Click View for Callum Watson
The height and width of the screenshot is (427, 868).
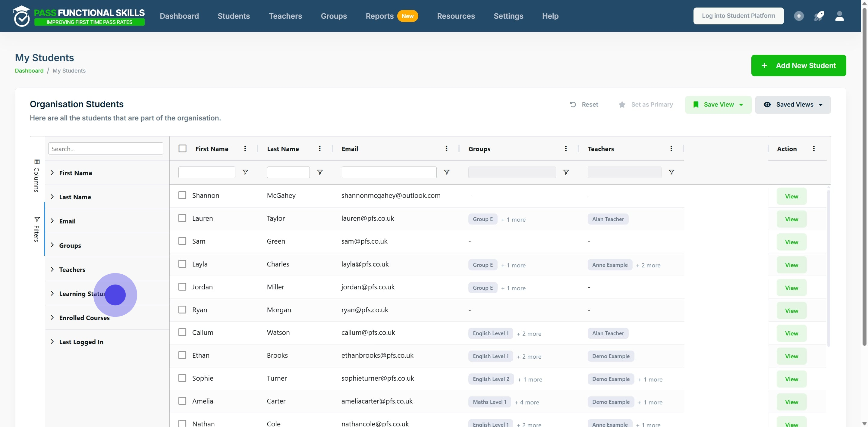point(791,333)
